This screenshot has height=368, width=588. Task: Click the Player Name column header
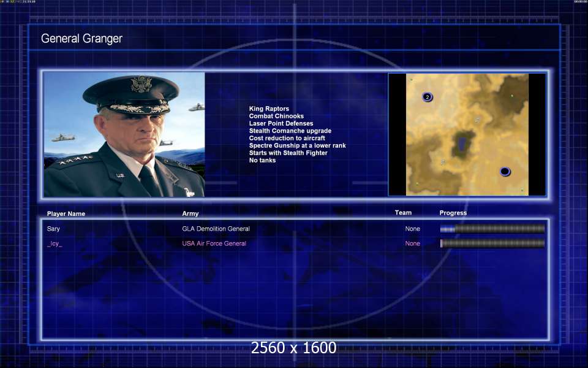click(x=66, y=214)
